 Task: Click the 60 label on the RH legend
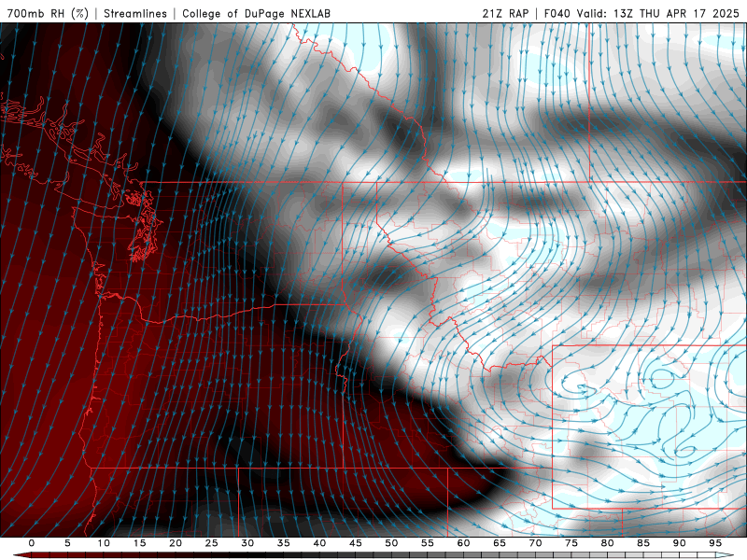click(x=463, y=543)
